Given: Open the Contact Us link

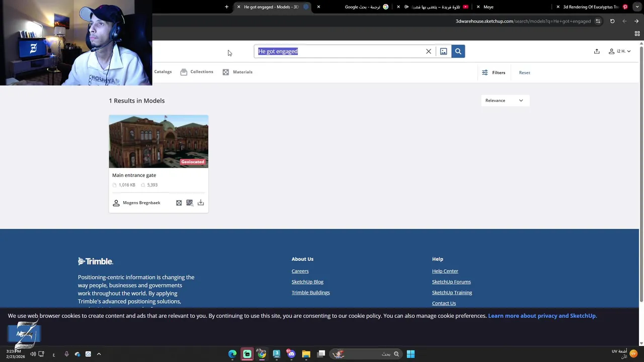Looking at the screenshot, I should tap(444, 303).
